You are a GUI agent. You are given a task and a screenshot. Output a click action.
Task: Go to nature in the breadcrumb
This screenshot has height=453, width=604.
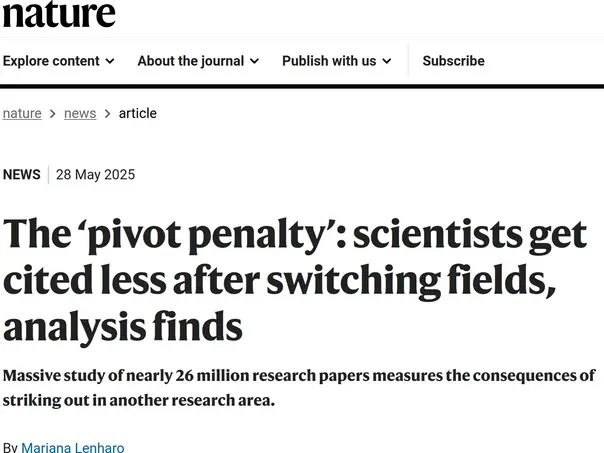pos(22,113)
